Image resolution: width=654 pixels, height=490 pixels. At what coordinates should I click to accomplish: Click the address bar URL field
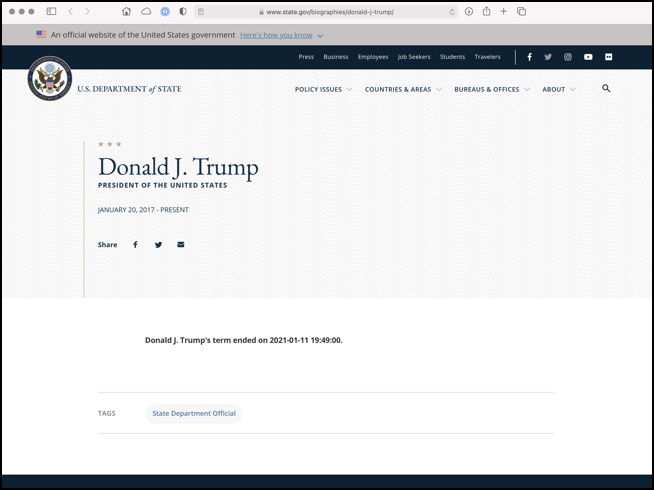pyautogui.click(x=326, y=12)
